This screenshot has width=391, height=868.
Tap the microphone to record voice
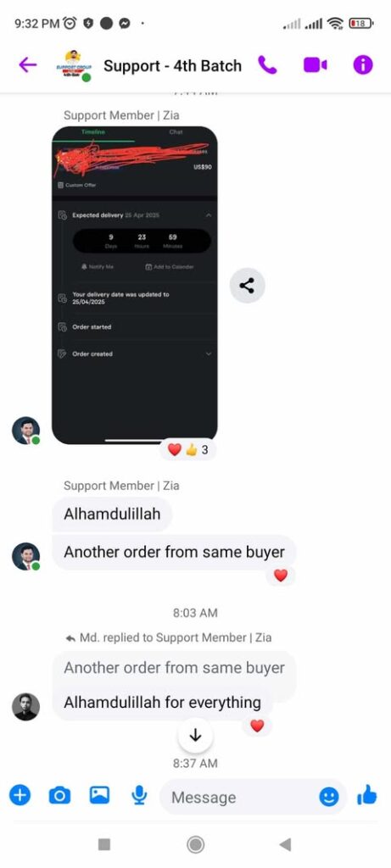139,796
